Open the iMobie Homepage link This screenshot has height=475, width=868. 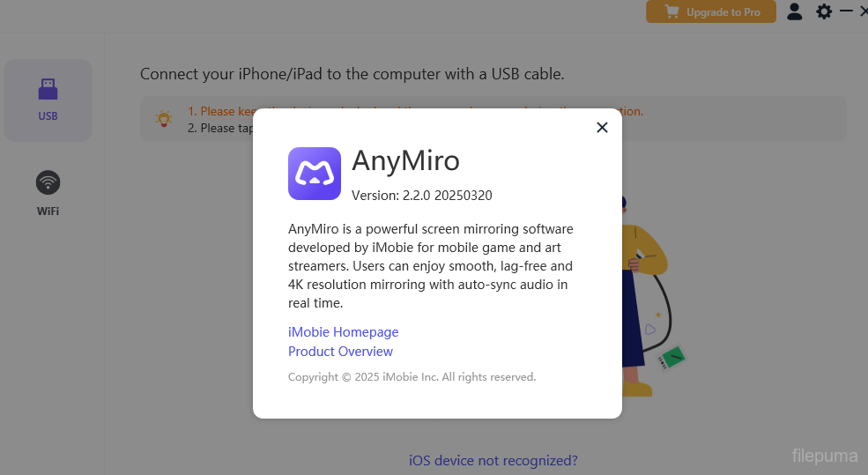coord(343,332)
